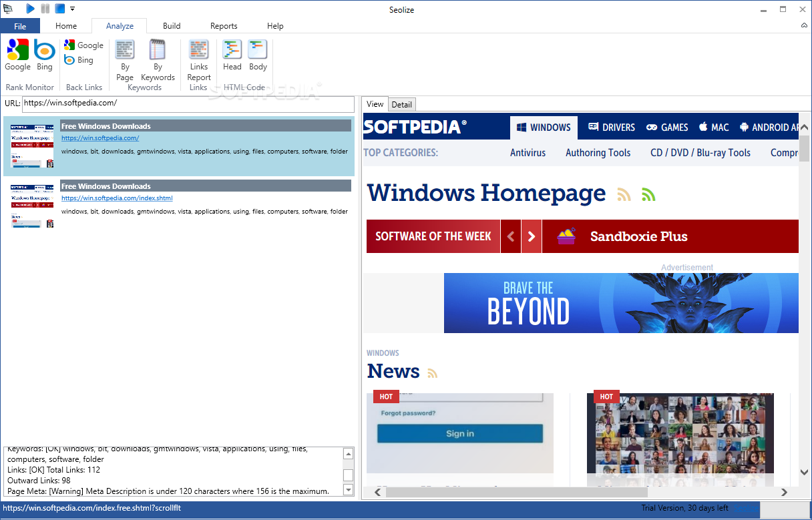Click the right arrow of the horizontal scrollbar
This screenshot has width=812, height=520.
click(785, 492)
